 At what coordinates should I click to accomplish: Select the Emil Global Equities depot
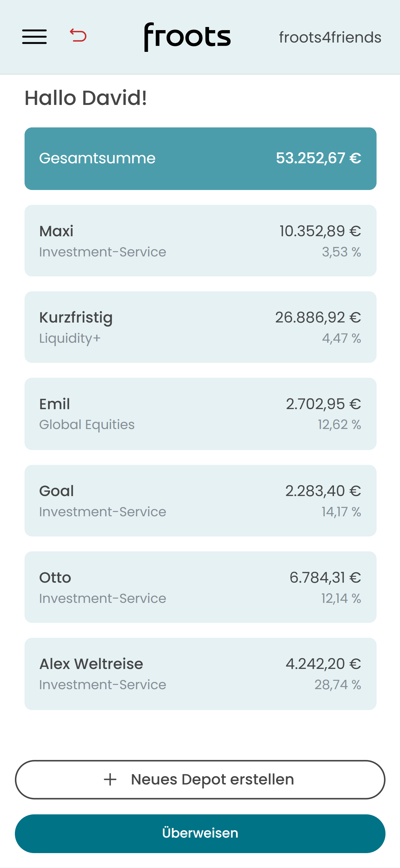200,414
